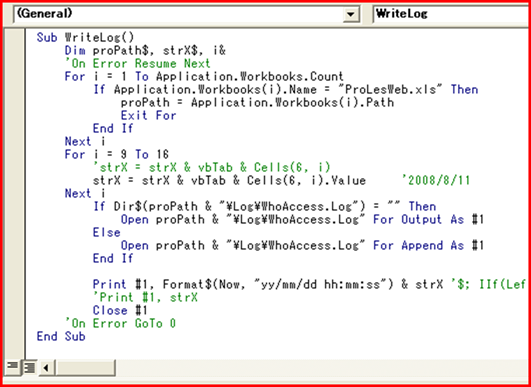The width and height of the screenshot is (531, 387).
Task: Click the horizontal scrollbar left arrow
Action: (47, 367)
